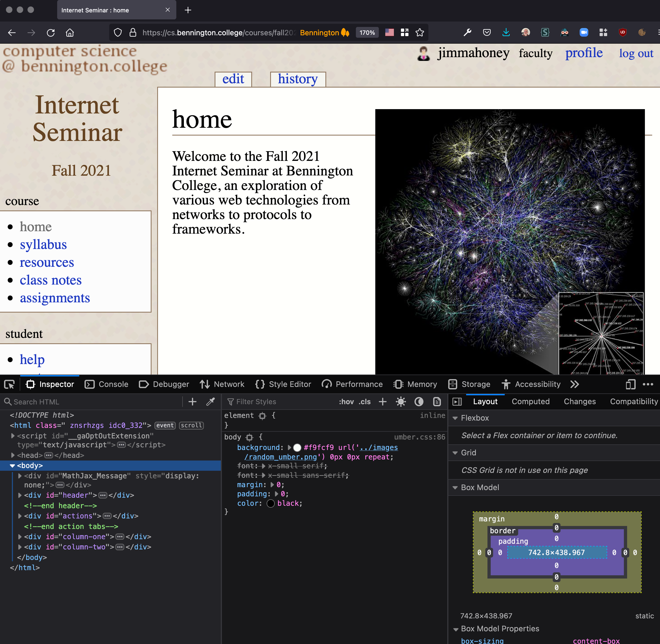Viewport: 660px width, 644px height.
Task: Add new style rule plus icon
Action: [x=383, y=401]
